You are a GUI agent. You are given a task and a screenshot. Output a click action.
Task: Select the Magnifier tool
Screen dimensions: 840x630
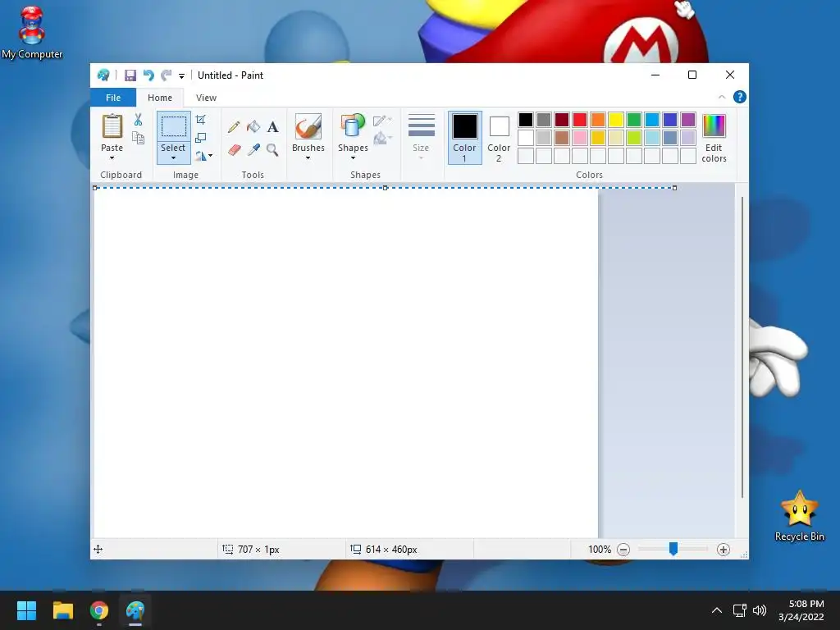(x=272, y=149)
